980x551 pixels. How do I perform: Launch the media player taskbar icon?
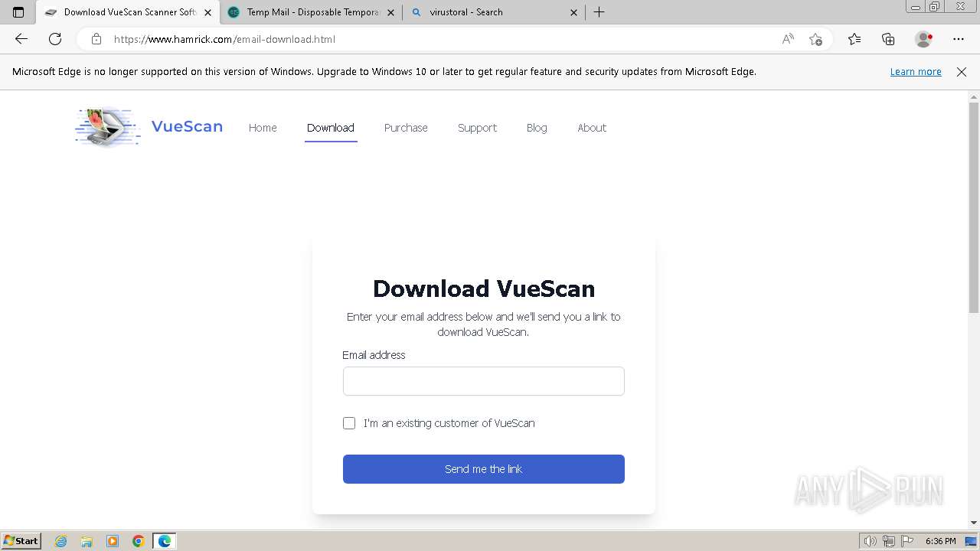(113, 541)
